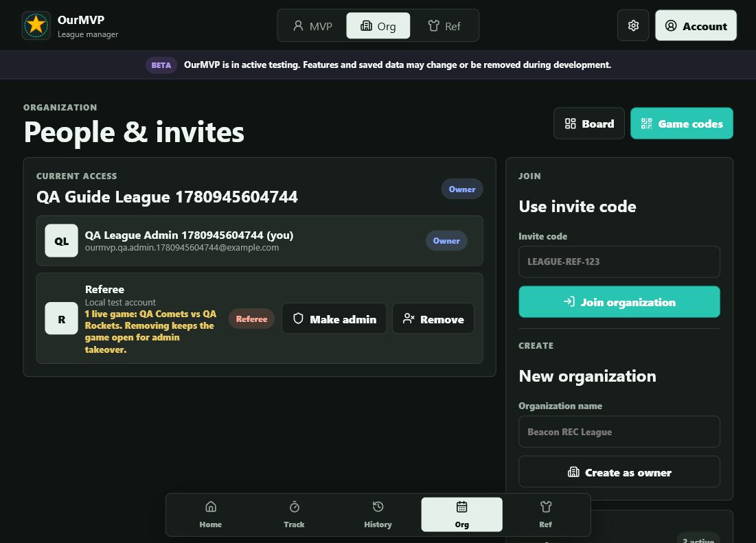Click the Owner badge on QA League Admin row
756x543 pixels.
click(x=446, y=241)
